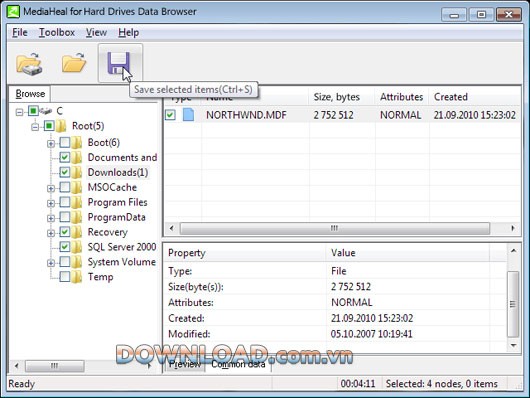This screenshot has height=398, width=530.
Task: Uncheck the Recovery folder checkbox
Action: pyautogui.click(x=65, y=232)
